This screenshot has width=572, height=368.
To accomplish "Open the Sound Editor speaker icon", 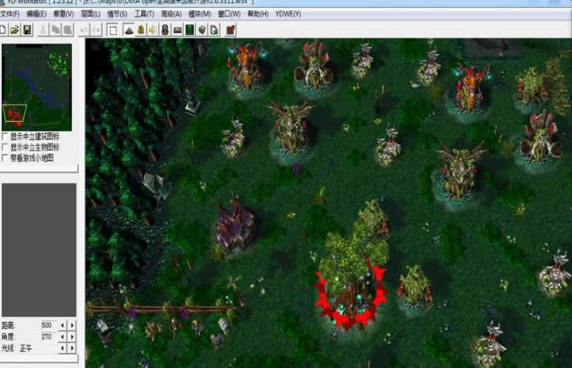I will 153,30.
